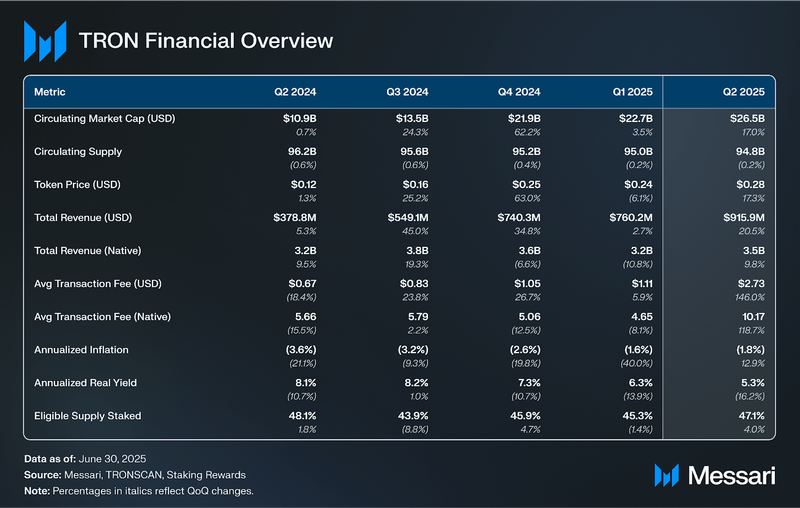Click the Annualized Real Yield row label
Screen dimensions: 800x508
(85, 383)
